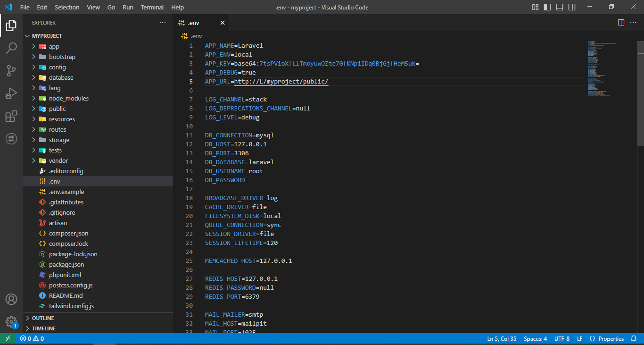Split the editor to the right
This screenshot has height=345, width=644.
pos(620,22)
